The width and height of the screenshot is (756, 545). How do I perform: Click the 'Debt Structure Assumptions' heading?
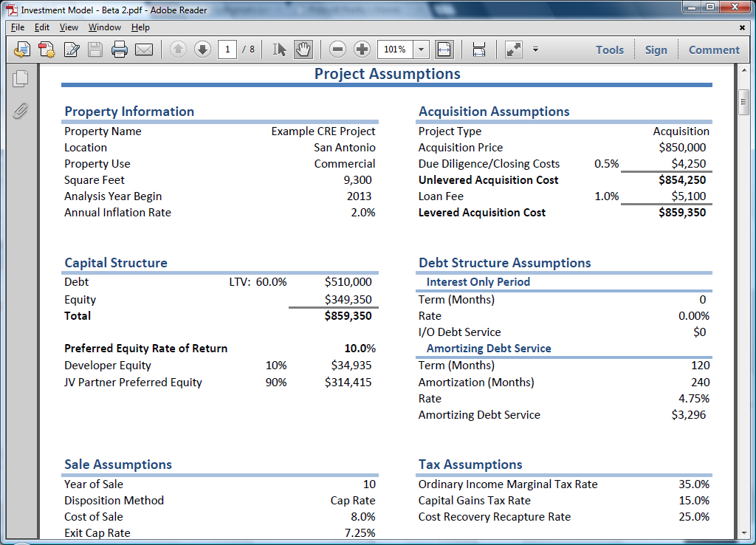coord(505,263)
